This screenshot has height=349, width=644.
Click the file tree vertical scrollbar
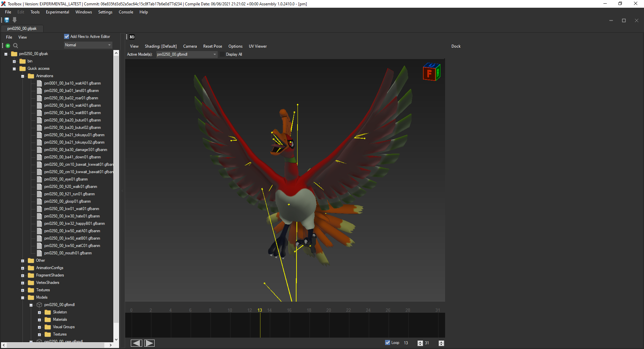point(116,196)
